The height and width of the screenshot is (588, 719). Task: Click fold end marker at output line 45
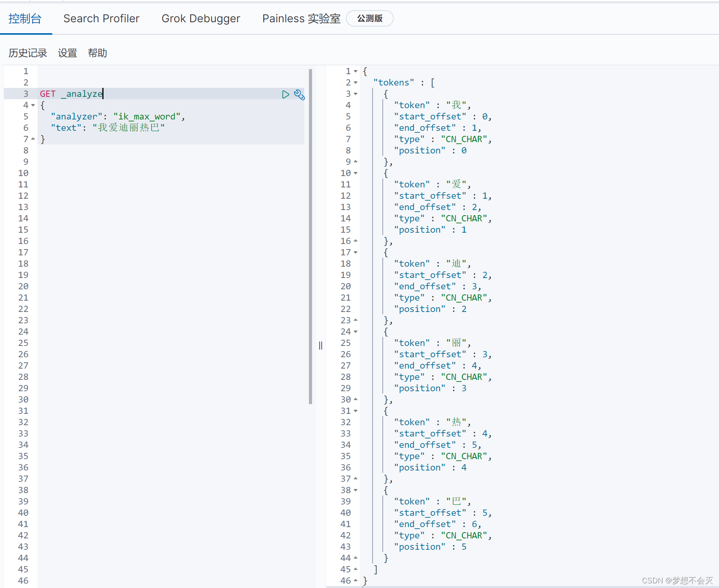(x=355, y=569)
